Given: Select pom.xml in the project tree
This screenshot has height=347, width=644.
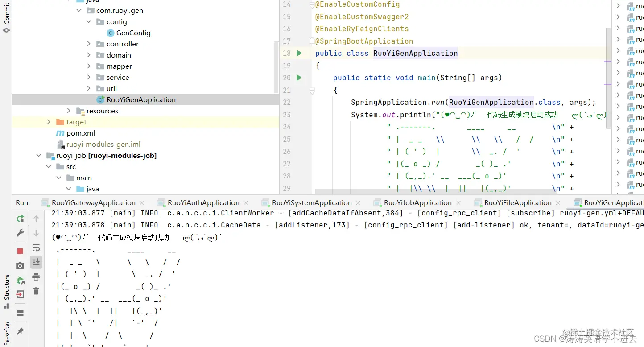Looking at the screenshot, I should click(x=81, y=133).
